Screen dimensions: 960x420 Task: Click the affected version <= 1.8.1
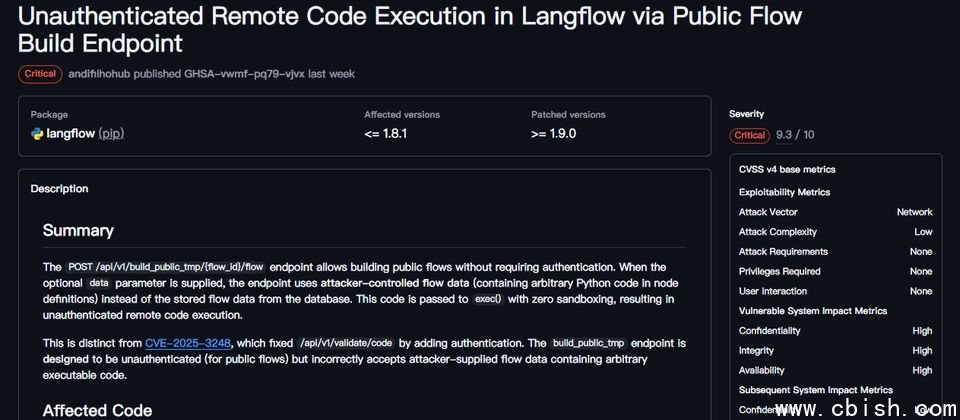pyautogui.click(x=386, y=133)
